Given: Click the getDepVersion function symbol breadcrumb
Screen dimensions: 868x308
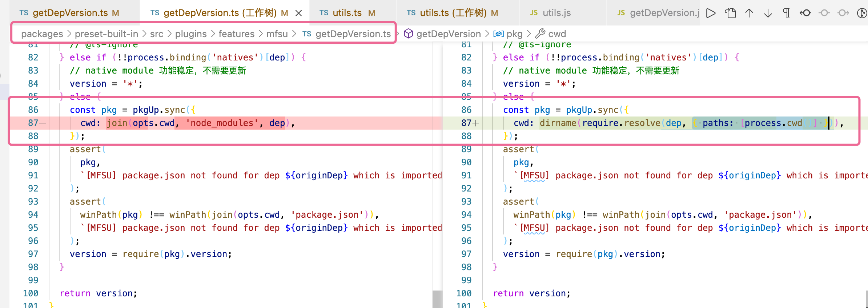Looking at the screenshot, I should coord(442,34).
